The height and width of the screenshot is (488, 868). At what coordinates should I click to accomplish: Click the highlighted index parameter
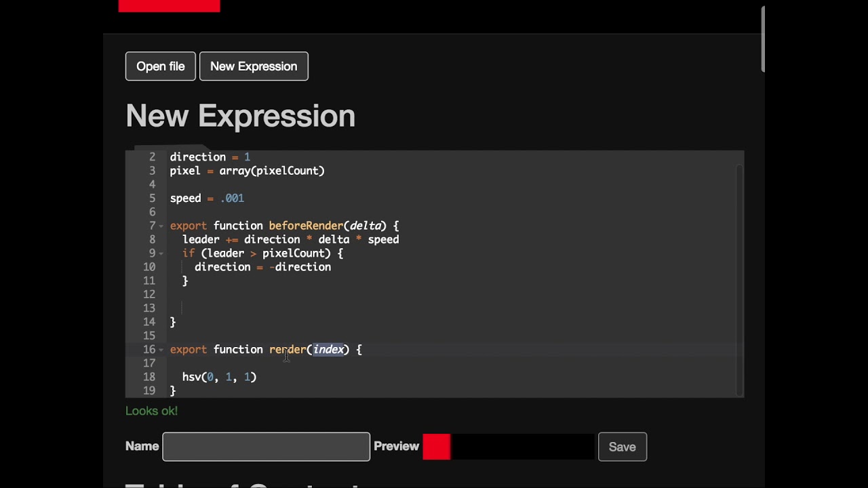point(328,350)
